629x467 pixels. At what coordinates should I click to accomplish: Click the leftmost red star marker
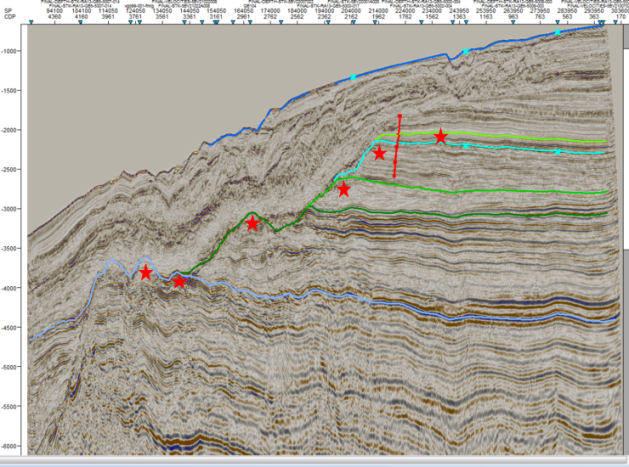point(146,273)
